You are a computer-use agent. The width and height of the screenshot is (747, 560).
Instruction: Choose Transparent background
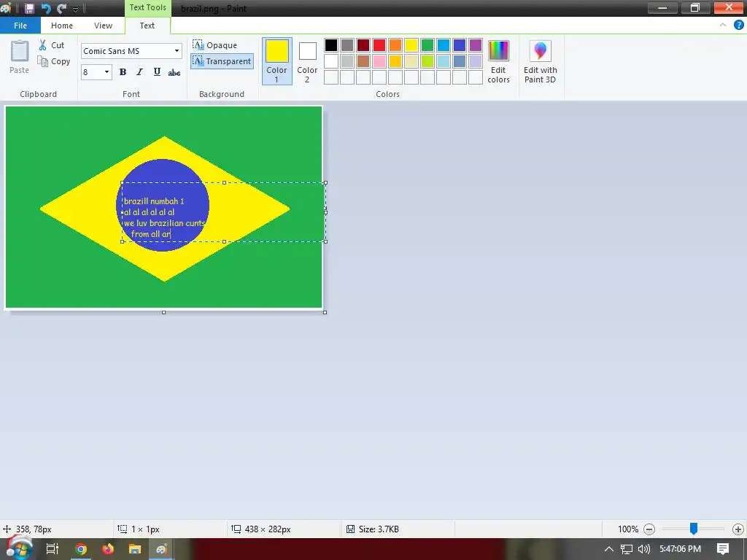(222, 61)
